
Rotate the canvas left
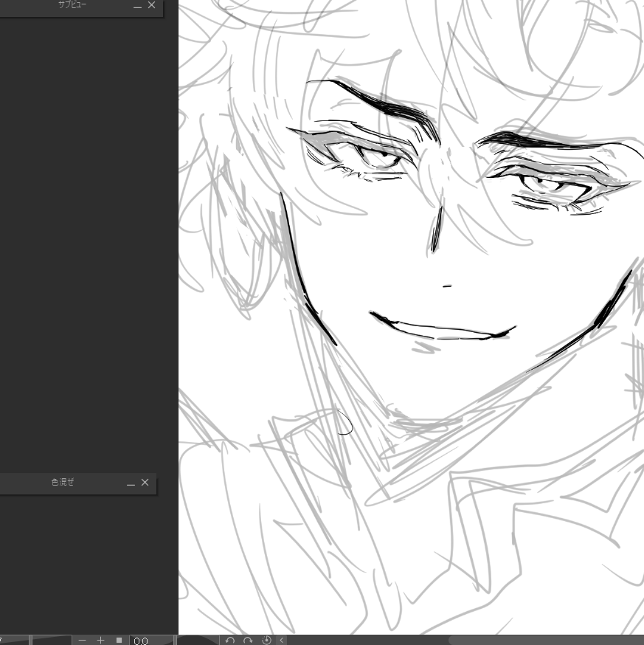(x=230, y=640)
